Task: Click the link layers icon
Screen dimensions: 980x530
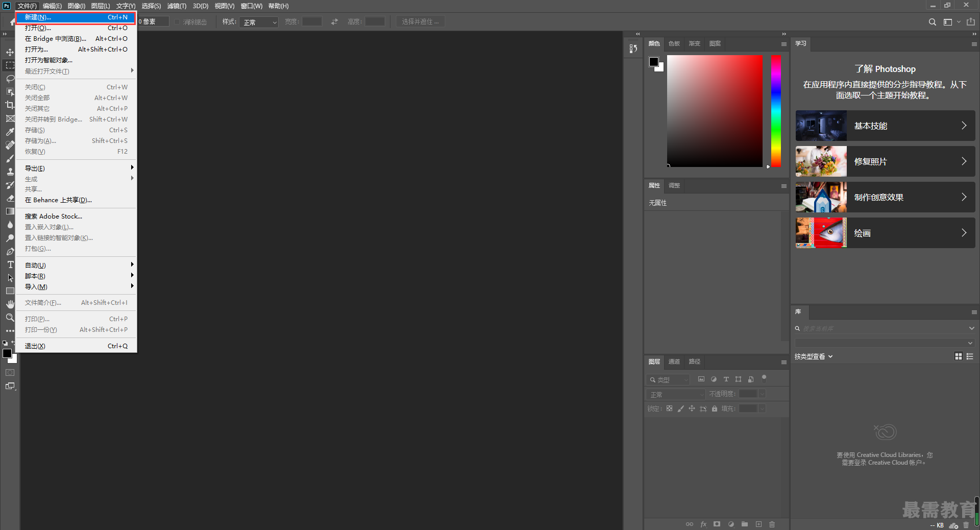Action: [690, 524]
